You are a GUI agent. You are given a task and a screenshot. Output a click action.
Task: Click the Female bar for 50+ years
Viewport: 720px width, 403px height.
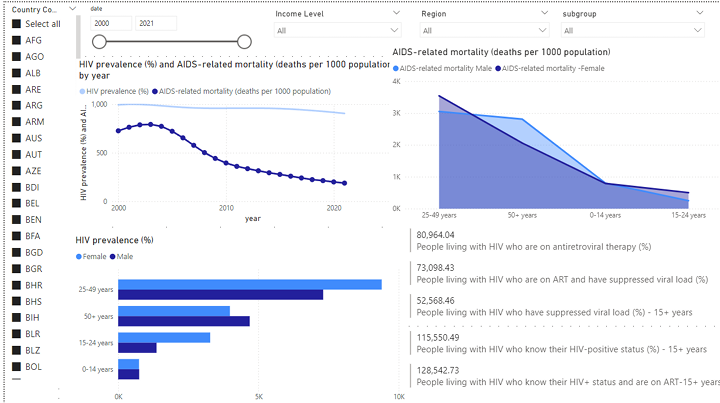click(174, 311)
